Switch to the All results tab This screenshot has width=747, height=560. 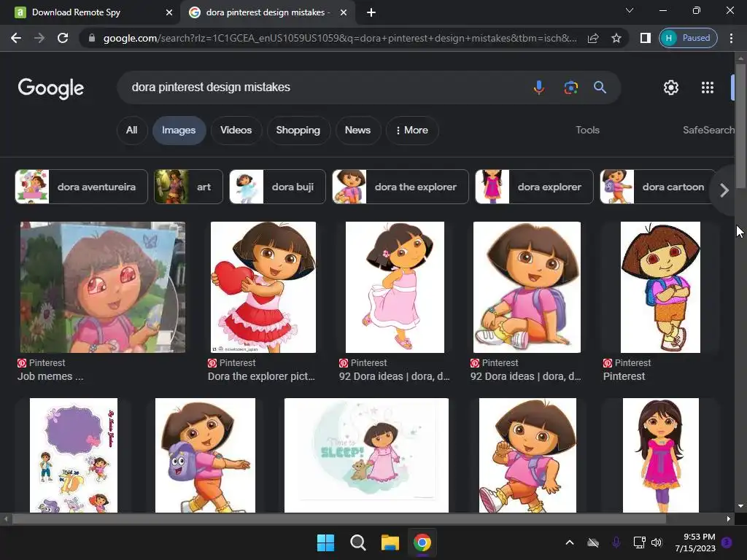(132, 130)
